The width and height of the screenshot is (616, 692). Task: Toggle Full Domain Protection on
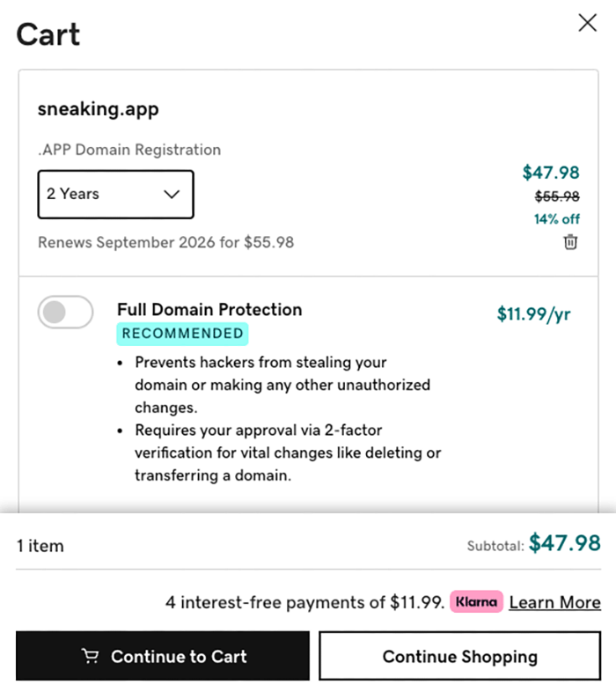click(x=65, y=313)
